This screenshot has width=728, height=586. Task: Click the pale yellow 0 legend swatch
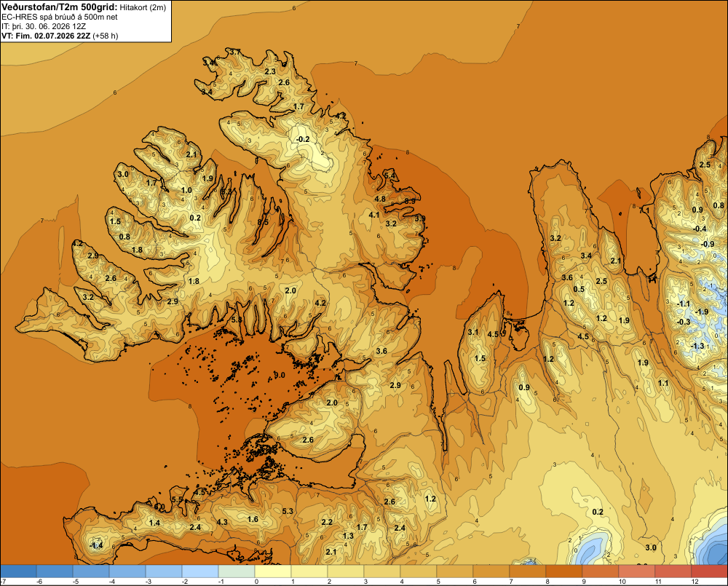pyautogui.click(x=273, y=571)
